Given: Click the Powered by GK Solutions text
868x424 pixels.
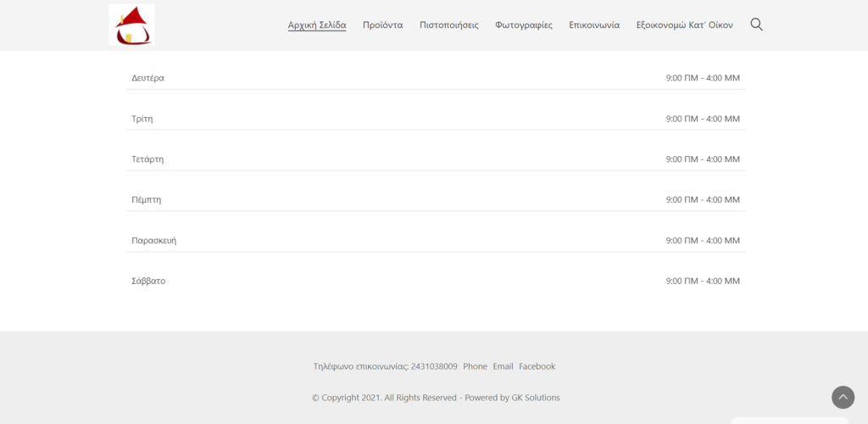Looking at the screenshot, I should (511, 398).
